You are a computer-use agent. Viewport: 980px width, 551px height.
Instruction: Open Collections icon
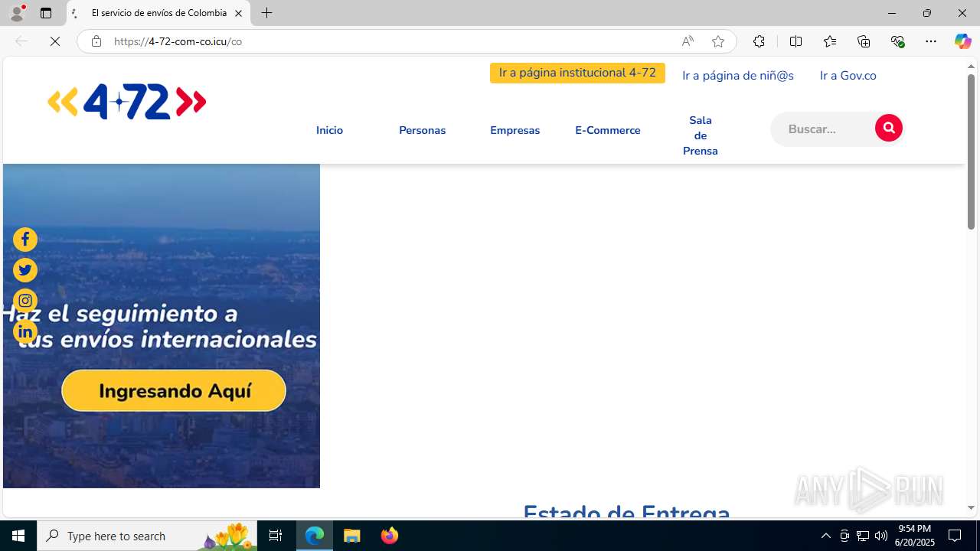point(864,41)
